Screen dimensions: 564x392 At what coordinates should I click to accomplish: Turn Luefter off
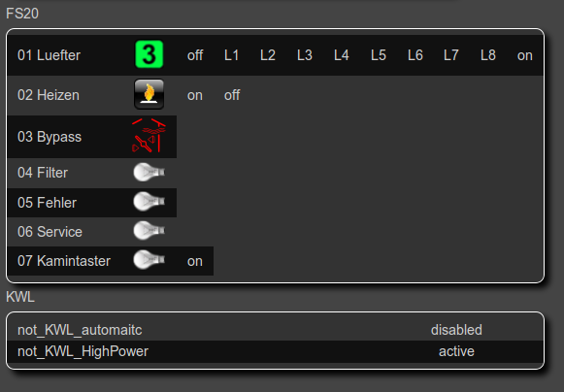(x=195, y=55)
